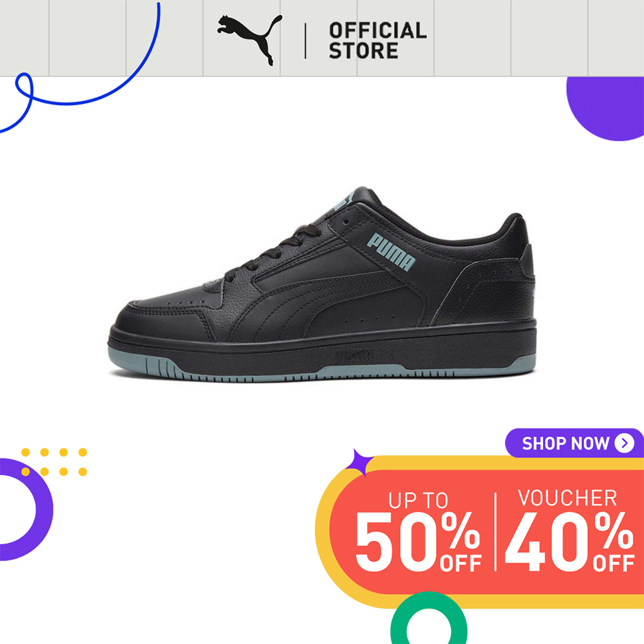Click the PUMA wordmark on the shoe
This screenshot has width=644, height=644.
click(x=391, y=251)
